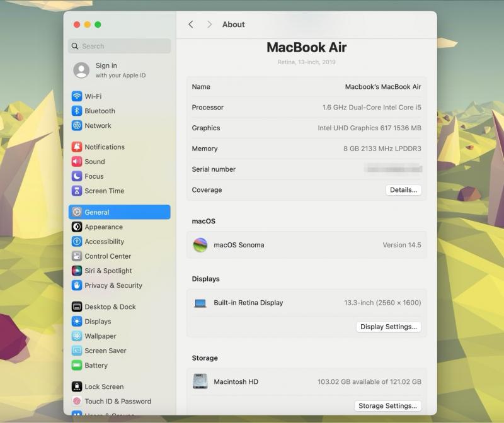Image resolution: width=504 pixels, height=423 pixels.
Task: Open Screen Time hourglass icon
Action: click(x=77, y=191)
